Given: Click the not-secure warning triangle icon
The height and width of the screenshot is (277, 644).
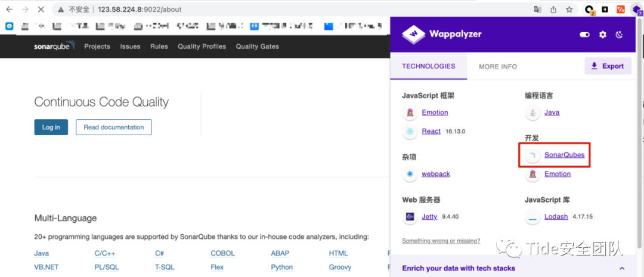Looking at the screenshot, I should [61, 9].
